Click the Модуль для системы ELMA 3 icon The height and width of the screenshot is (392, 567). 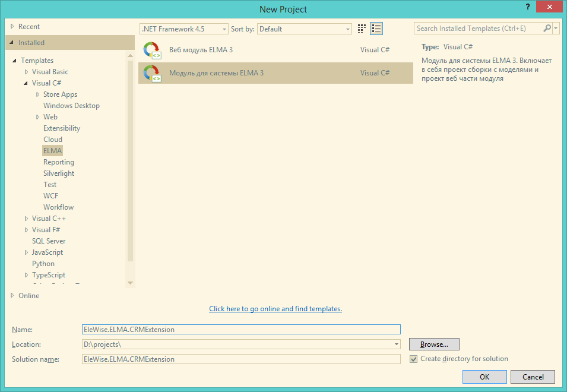tap(152, 73)
